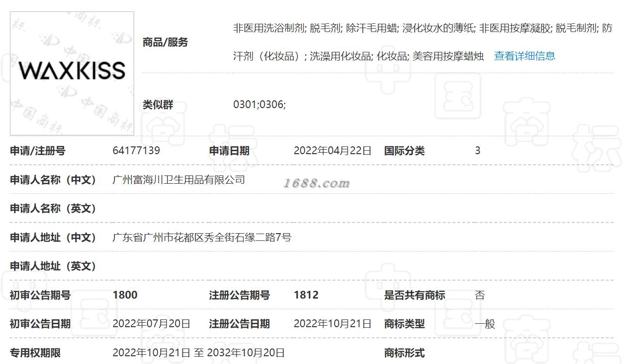Screen dimensions: 633x364
Task: Click the 初审公告日期 label
Action: pyautogui.click(x=40, y=324)
